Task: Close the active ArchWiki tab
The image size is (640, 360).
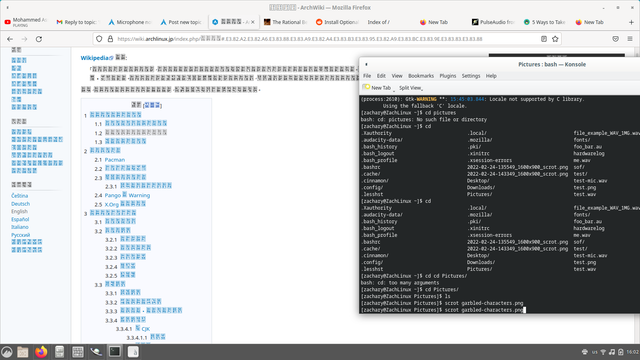Action: (253, 22)
